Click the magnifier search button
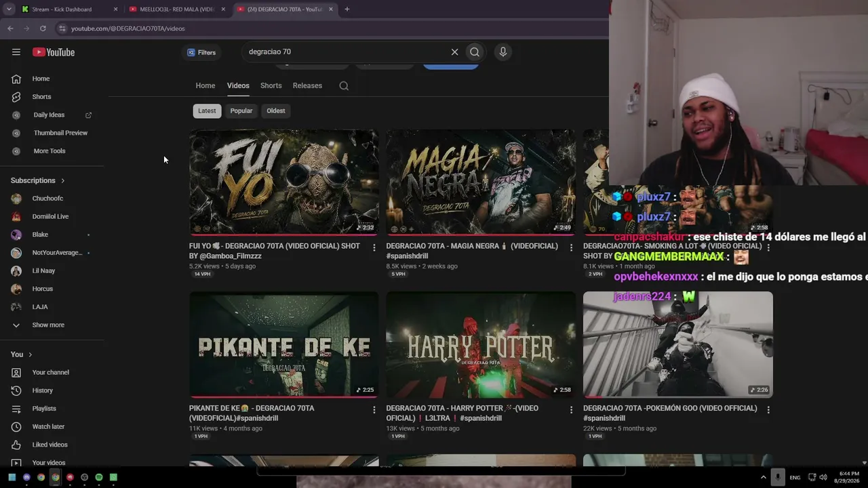 [x=475, y=52]
